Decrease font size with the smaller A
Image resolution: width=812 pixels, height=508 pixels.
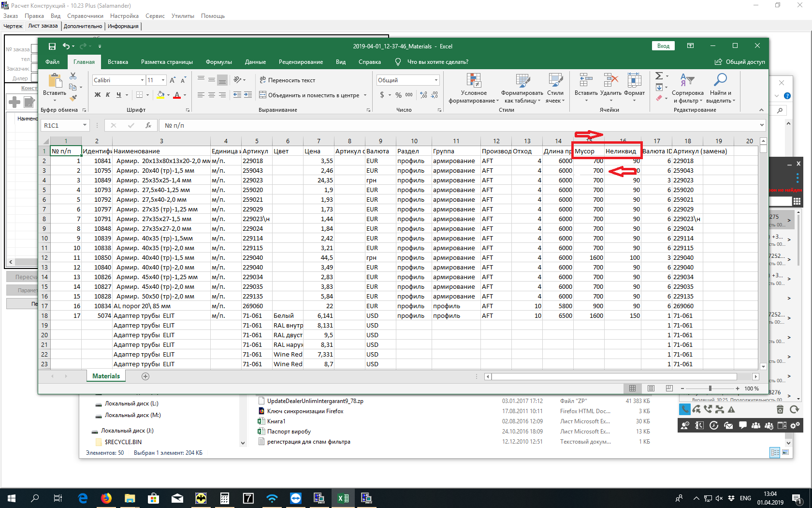click(183, 80)
